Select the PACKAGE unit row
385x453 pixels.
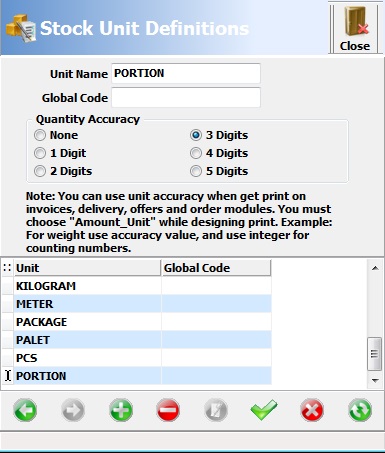pos(143,322)
